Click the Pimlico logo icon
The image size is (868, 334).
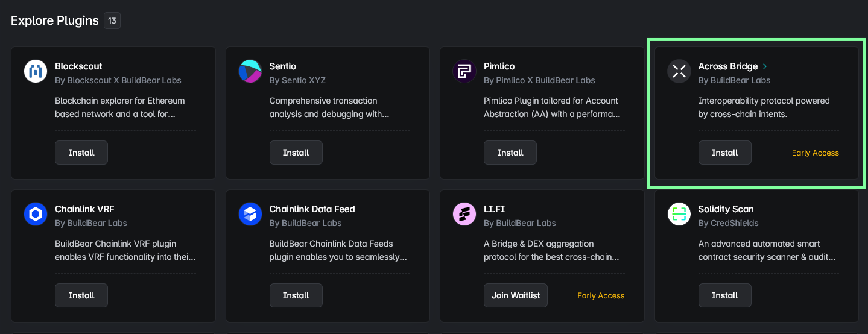point(464,71)
